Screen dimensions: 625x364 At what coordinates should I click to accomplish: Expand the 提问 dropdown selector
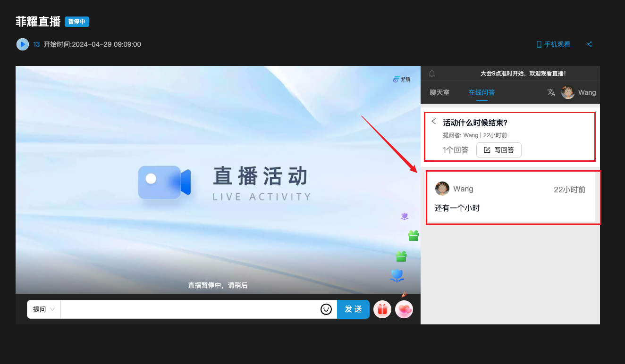coord(44,309)
